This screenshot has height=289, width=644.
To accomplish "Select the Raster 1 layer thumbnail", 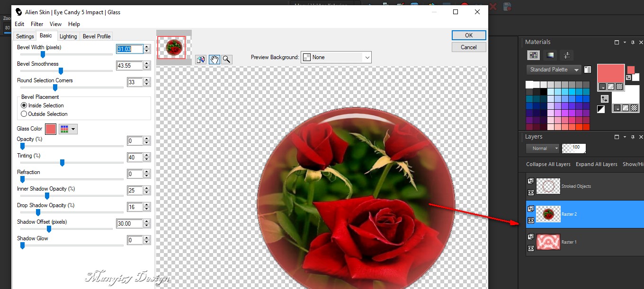I will [548, 242].
